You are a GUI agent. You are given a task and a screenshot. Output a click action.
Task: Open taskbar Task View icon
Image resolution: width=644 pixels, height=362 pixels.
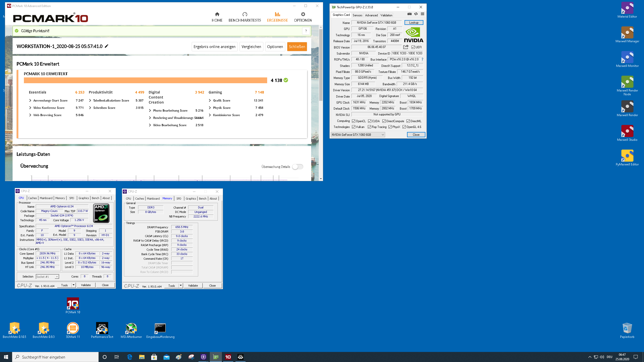[x=117, y=357]
